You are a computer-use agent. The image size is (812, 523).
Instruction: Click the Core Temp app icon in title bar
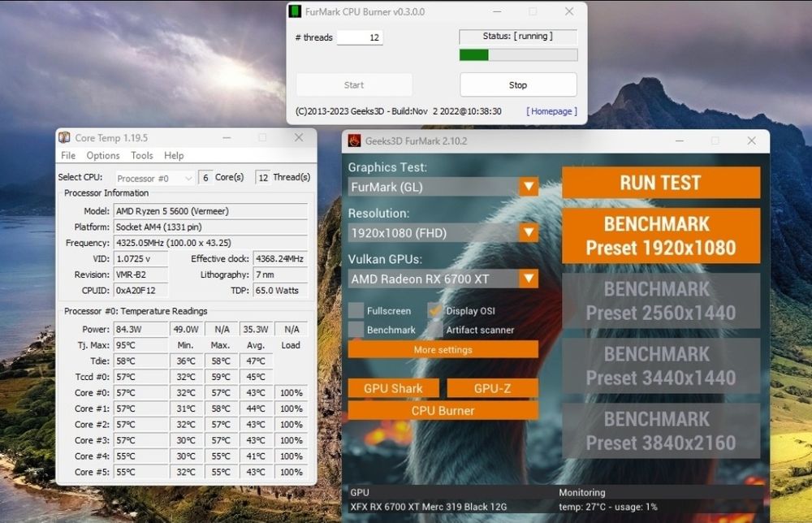click(64, 138)
